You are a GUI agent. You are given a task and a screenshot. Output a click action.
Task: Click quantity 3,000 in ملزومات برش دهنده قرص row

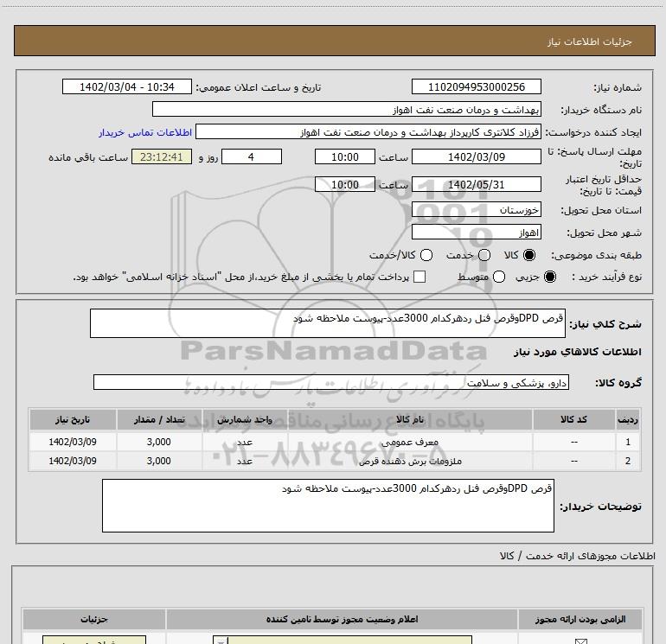(x=159, y=461)
